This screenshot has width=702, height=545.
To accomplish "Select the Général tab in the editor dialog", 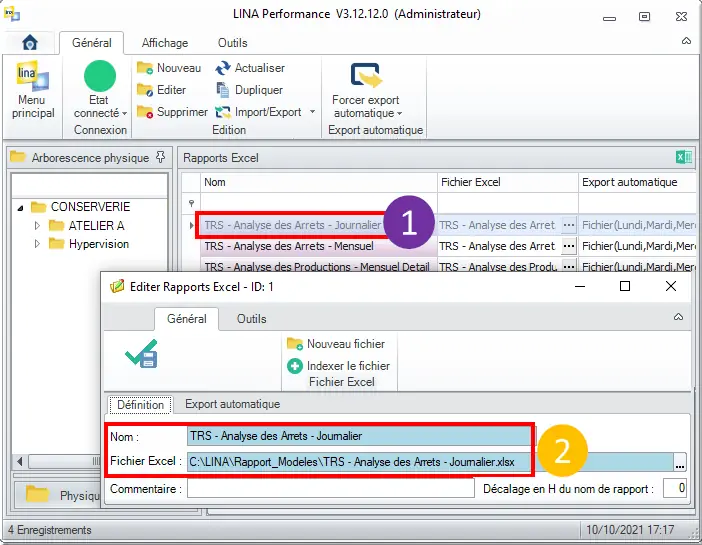I will (187, 319).
